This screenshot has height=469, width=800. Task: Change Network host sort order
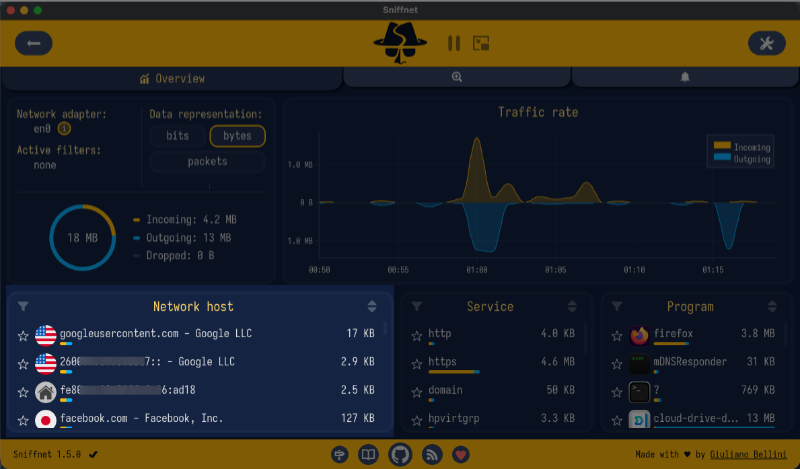point(372,306)
